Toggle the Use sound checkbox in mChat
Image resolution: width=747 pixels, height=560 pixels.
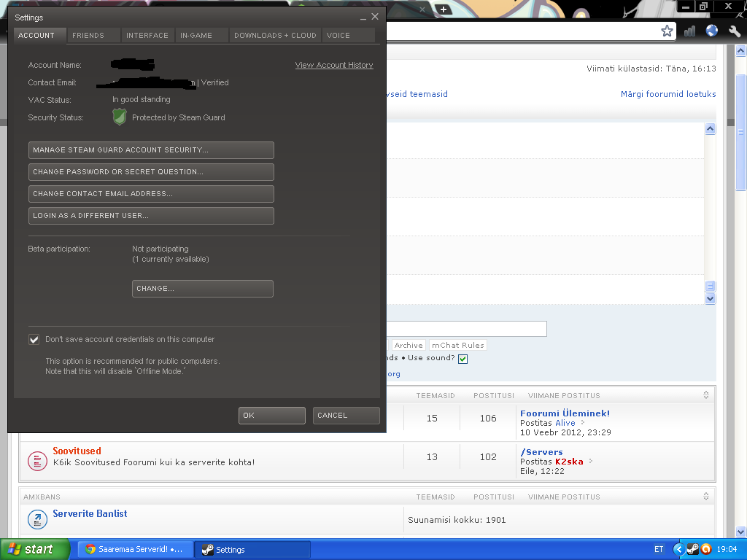[462, 359]
